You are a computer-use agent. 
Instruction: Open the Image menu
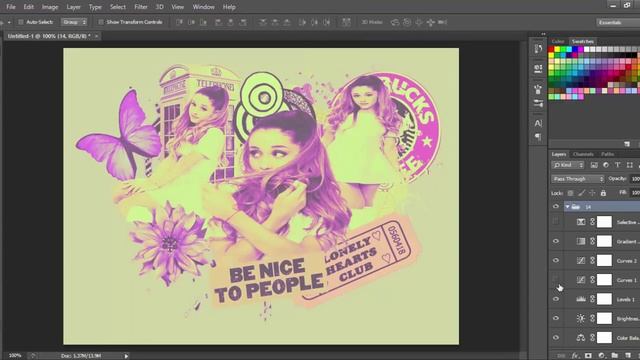[50, 7]
